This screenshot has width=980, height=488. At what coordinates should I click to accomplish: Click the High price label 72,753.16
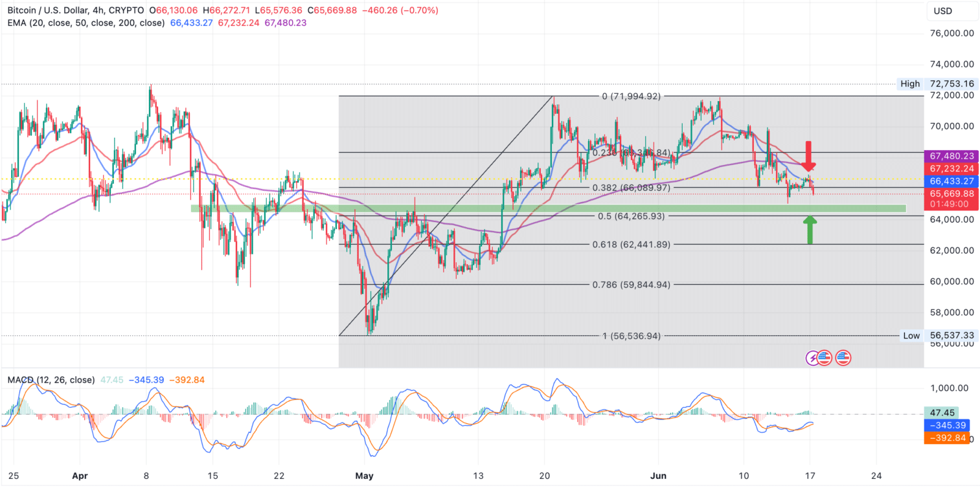pos(952,83)
